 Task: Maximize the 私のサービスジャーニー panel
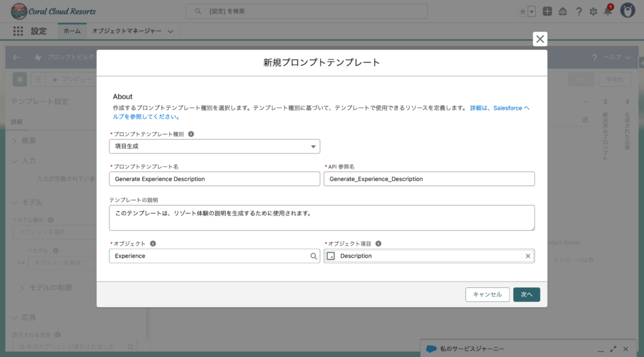(x=613, y=349)
